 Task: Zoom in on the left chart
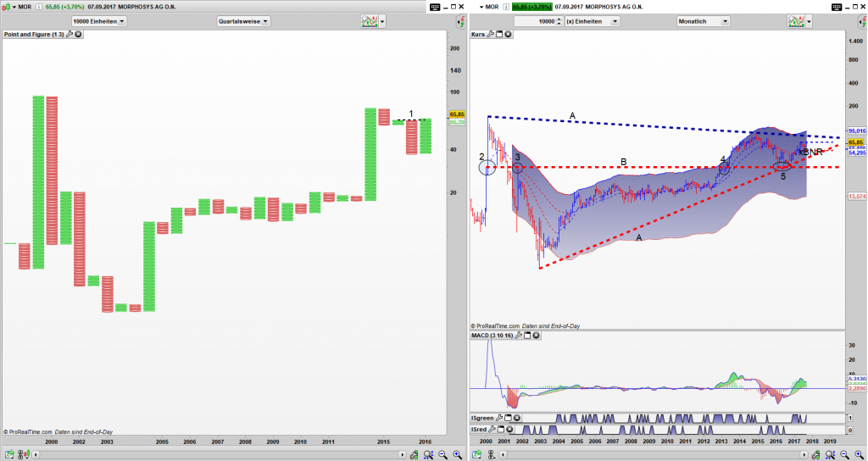pyautogui.click(x=457, y=454)
